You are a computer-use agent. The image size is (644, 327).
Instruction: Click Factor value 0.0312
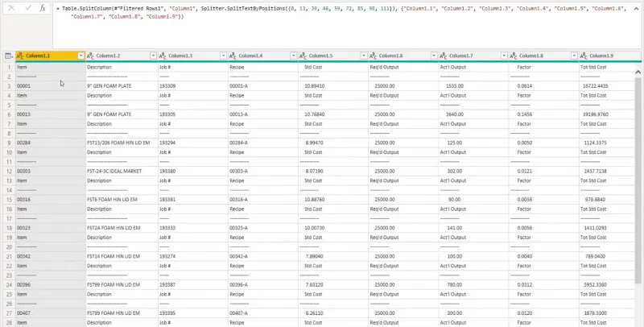click(544, 284)
